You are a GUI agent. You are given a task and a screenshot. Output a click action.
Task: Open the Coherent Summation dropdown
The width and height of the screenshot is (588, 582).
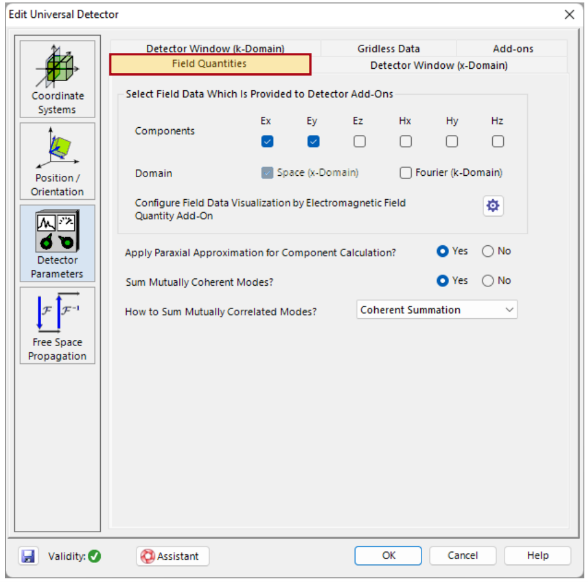(437, 310)
